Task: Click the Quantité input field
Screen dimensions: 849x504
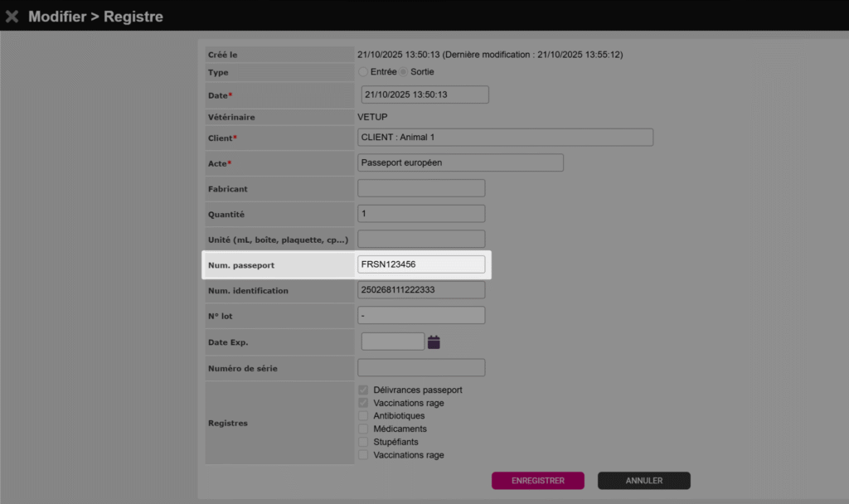Action: click(x=421, y=214)
